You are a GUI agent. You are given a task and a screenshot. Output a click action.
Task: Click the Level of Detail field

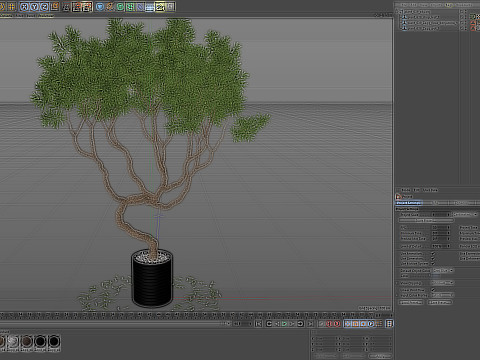[441, 246]
